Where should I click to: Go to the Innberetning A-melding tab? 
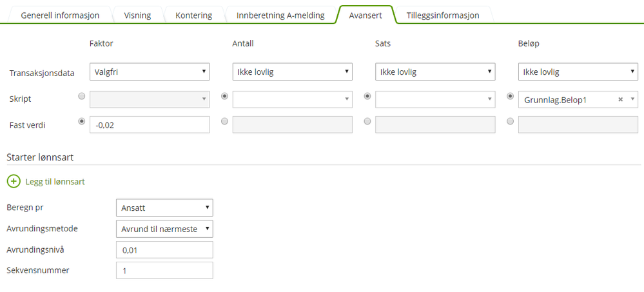pyautogui.click(x=280, y=15)
